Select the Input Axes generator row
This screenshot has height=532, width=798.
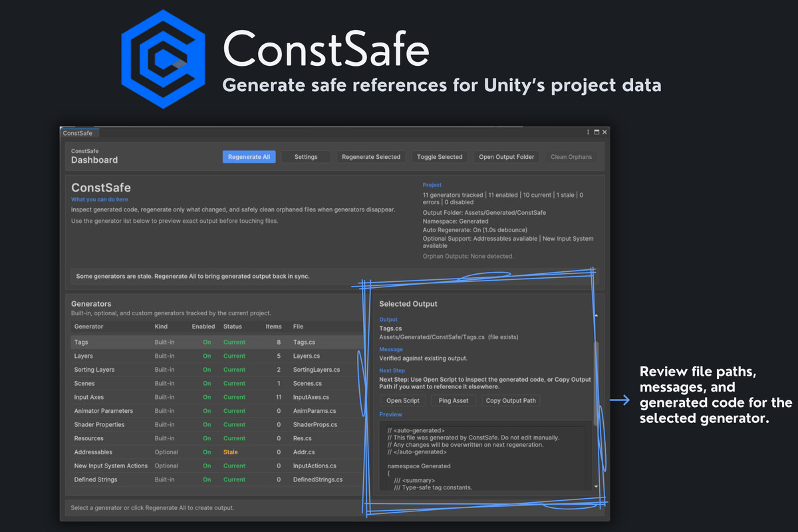217,397
